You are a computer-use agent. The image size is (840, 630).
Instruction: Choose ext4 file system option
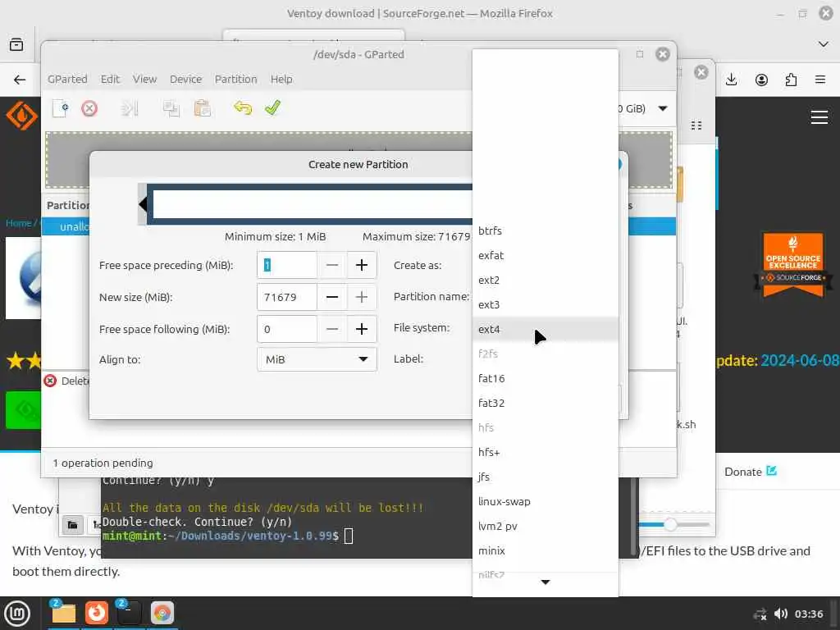pyautogui.click(x=546, y=330)
